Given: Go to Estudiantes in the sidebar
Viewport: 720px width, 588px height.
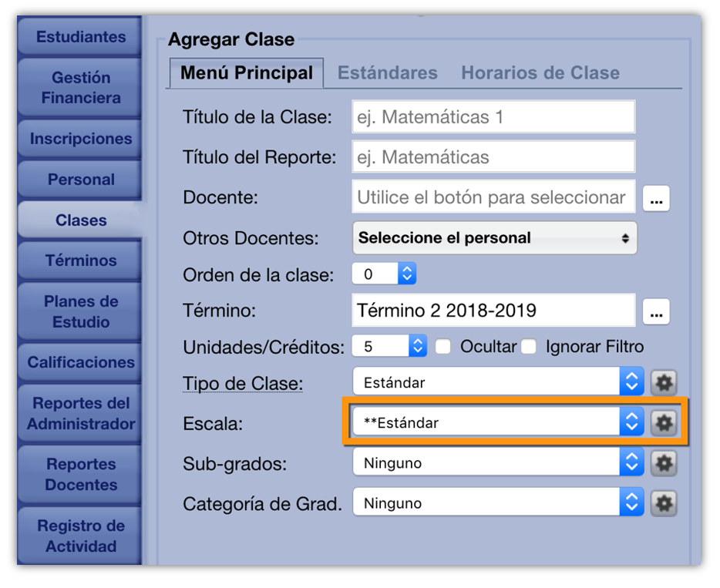Looking at the screenshot, I should click(x=80, y=37).
